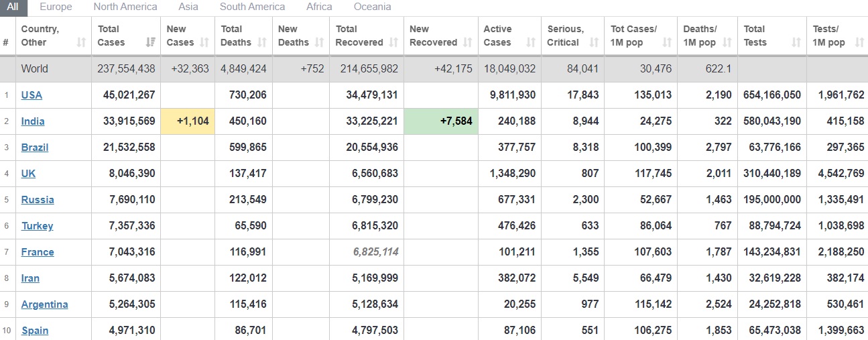
Task: Click sort icon in Total Tests column
Action: [796, 43]
